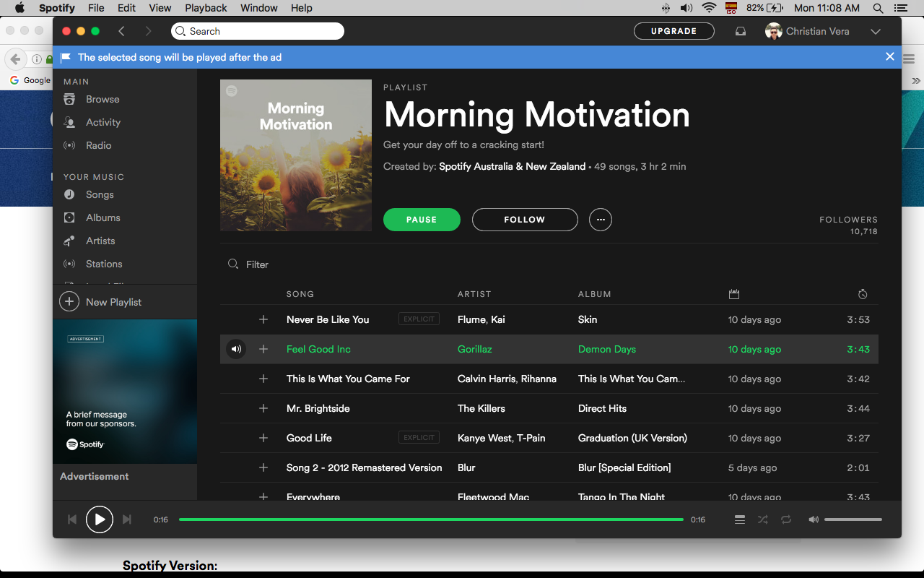Skip to the next track

point(127,519)
